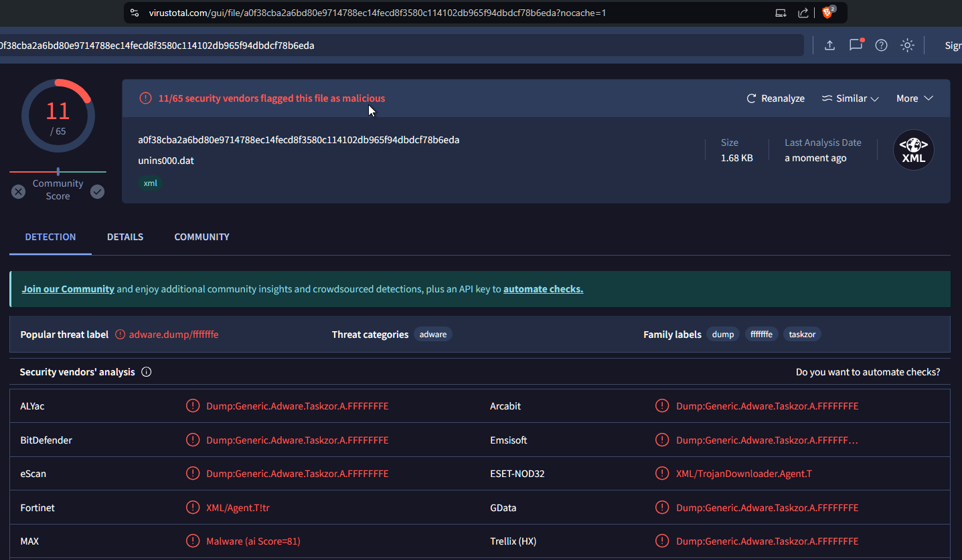Click the alert icon in GData row
The height and width of the screenshot is (560, 962).
pyautogui.click(x=662, y=508)
